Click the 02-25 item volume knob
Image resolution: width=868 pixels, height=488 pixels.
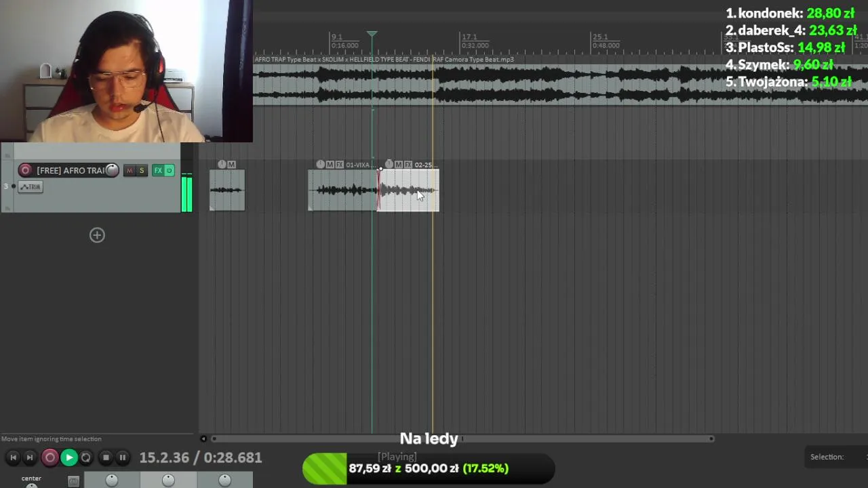[389, 164]
